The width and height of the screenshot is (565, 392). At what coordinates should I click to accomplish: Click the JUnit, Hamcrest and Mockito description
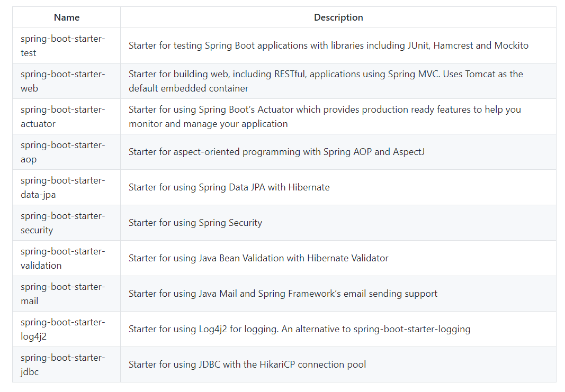(338, 45)
